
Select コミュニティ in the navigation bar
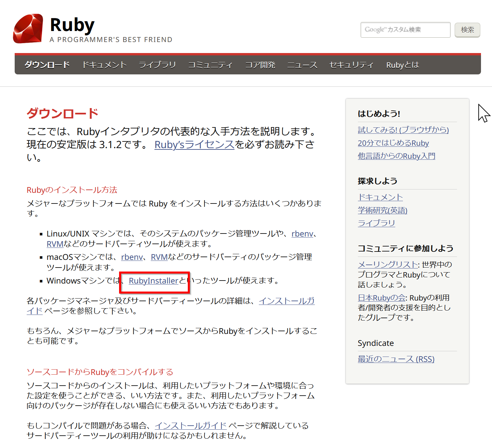[x=210, y=65]
